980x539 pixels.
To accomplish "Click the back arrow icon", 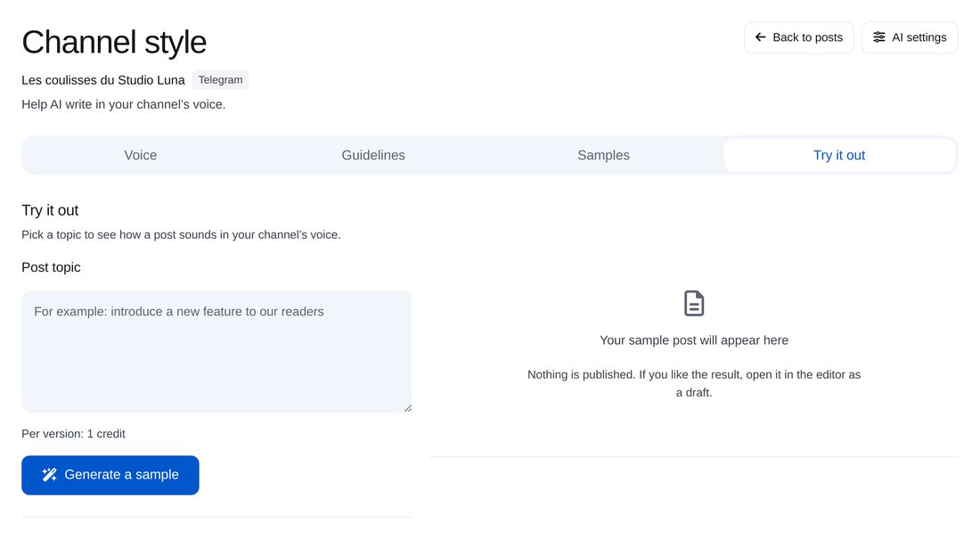I will click(760, 37).
